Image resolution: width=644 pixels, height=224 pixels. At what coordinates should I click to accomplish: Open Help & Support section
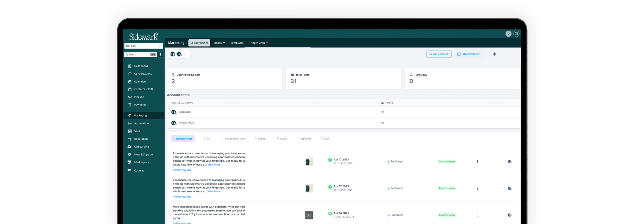(144, 154)
